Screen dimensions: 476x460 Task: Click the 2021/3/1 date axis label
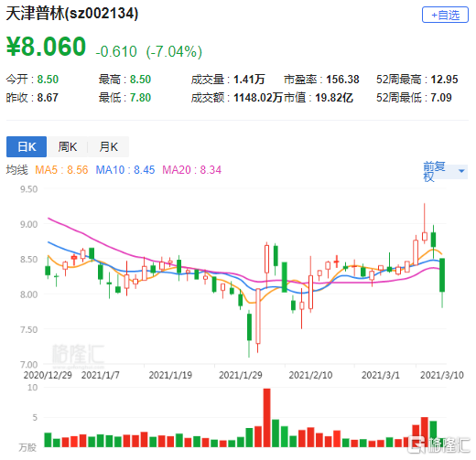[381, 375]
